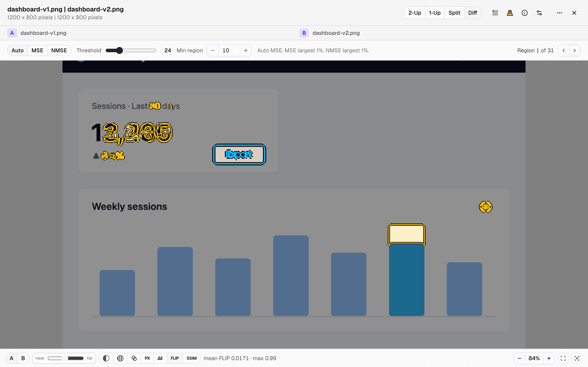Image resolution: width=588 pixels, height=367 pixels.
Task: Click the overlapping circles blend icon
Action: (x=134, y=358)
